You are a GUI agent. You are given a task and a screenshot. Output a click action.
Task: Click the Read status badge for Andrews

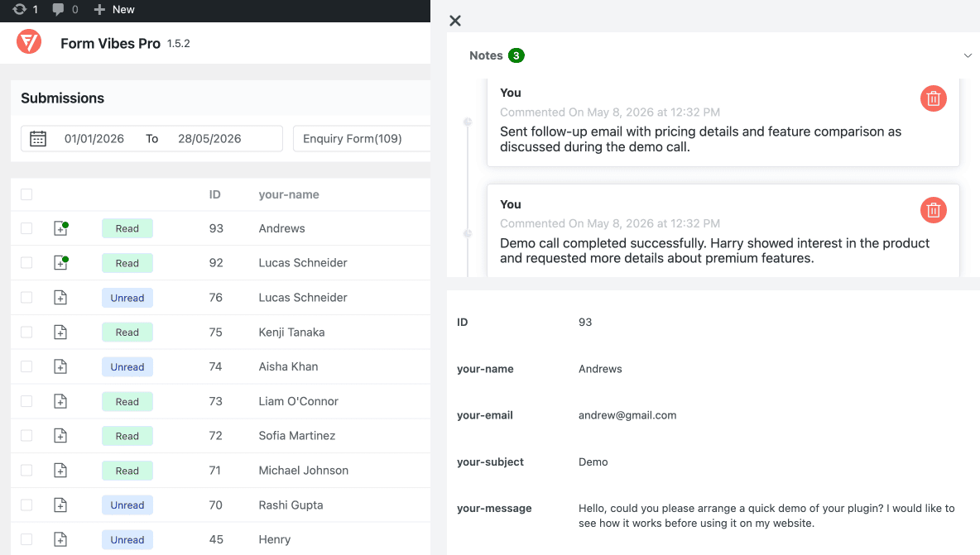127,228
